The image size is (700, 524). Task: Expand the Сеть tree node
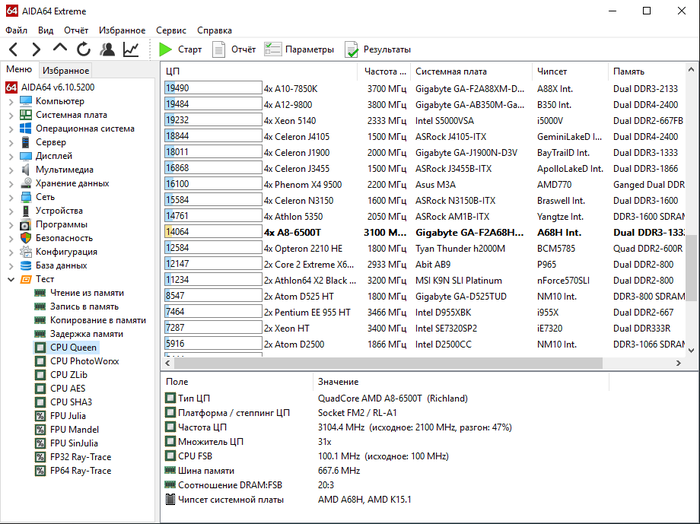point(11,197)
